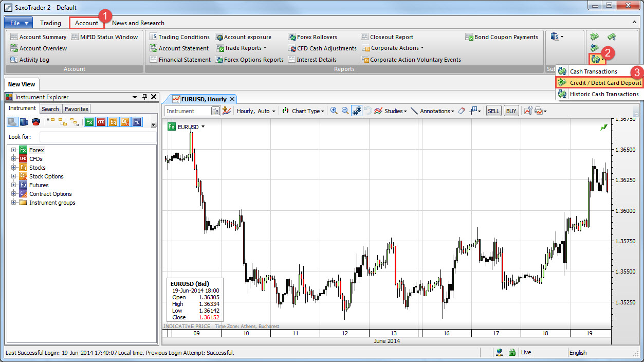Select the Favorites tab
The image size is (644, 362).
click(76, 108)
